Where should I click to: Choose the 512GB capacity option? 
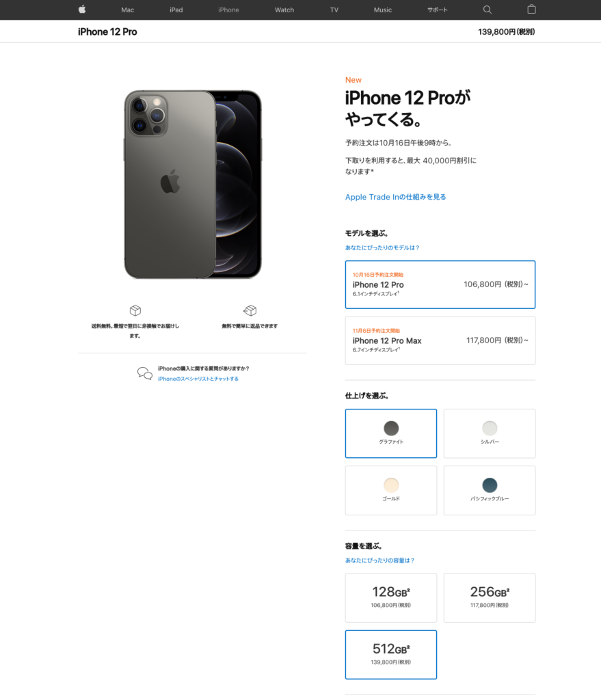pyautogui.click(x=390, y=654)
